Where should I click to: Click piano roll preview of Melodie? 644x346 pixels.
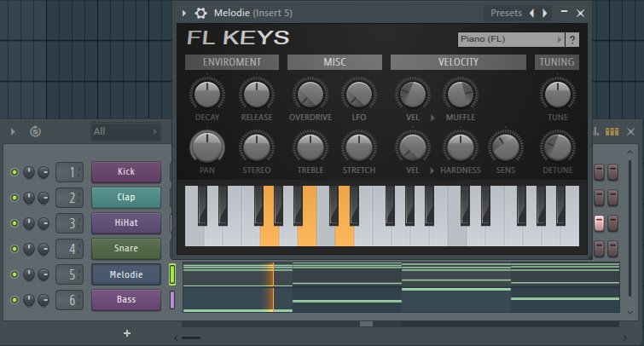pos(401,274)
